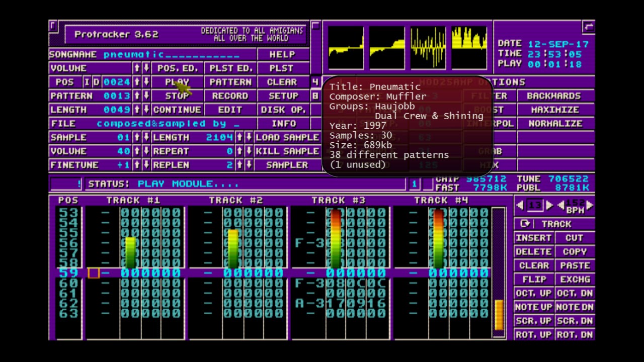Viewport: 644px width, 362px height.
Task: Click the D delete-position button
Action: (x=96, y=82)
